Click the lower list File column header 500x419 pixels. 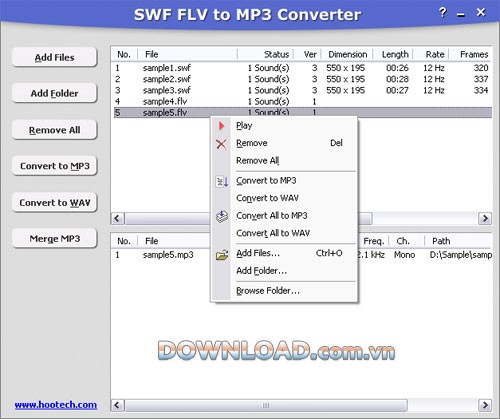(174, 241)
